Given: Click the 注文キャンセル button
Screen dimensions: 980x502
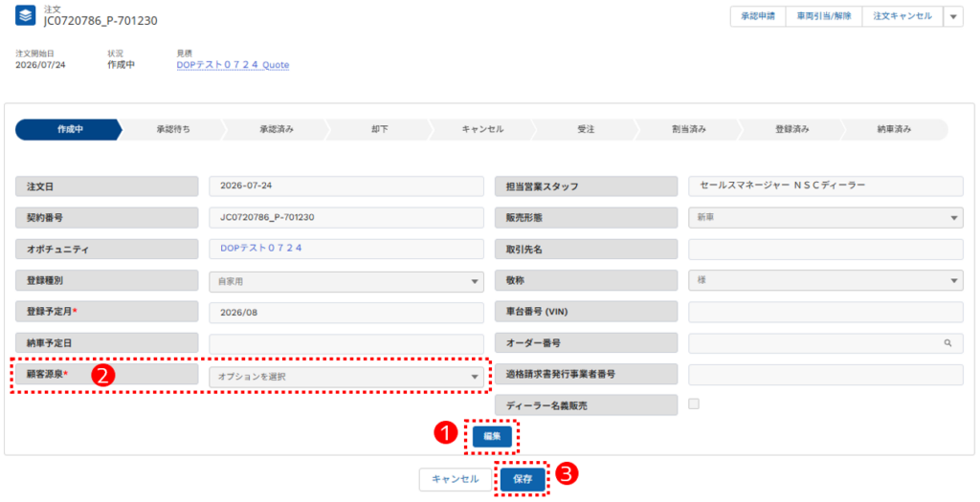Looking at the screenshot, I should (x=902, y=16).
